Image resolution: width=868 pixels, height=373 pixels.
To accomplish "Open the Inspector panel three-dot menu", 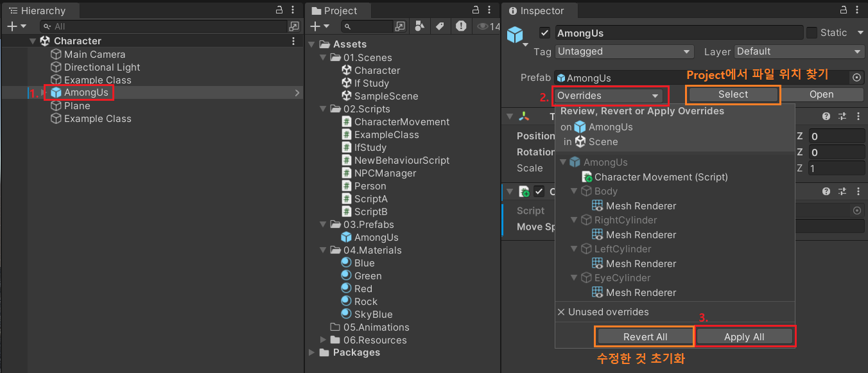I will click(x=856, y=10).
